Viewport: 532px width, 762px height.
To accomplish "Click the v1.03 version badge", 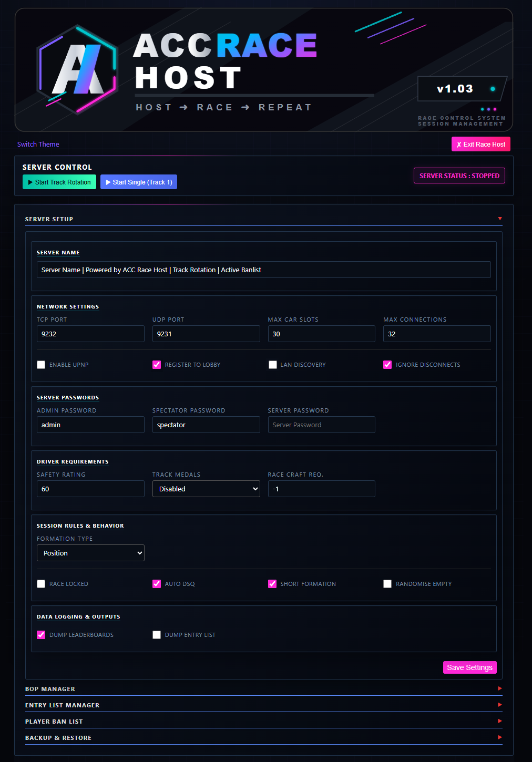I will 462,89.
